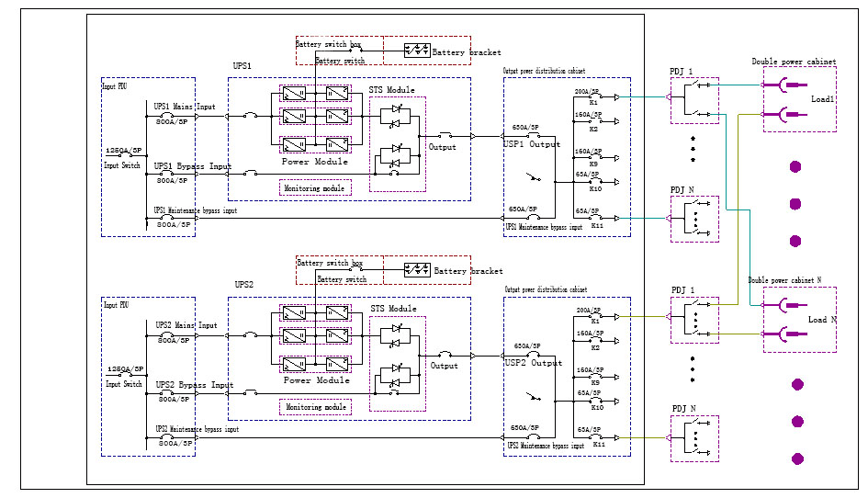This screenshot has width=868, height=498.
Task: Click 'Output' label inside UPS1 block
Action: (443, 147)
